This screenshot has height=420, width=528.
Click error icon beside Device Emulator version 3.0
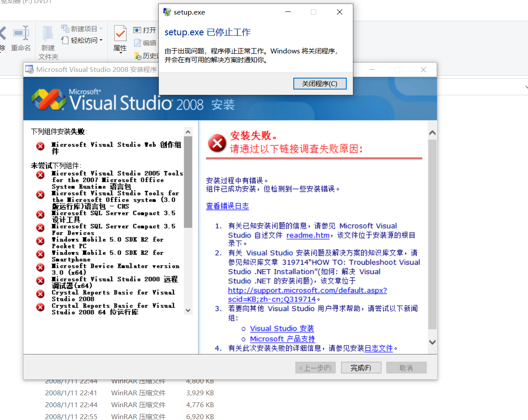[41, 267]
